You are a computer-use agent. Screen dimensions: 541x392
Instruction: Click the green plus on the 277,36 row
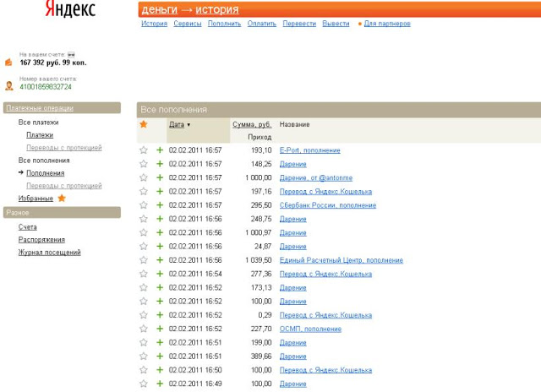pyautogui.click(x=160, y=274)
